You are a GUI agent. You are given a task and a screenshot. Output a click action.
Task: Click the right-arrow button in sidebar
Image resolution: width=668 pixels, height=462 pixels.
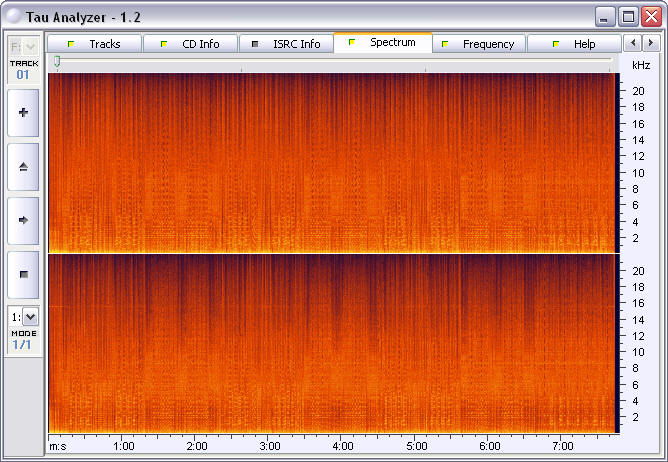[x=23, y=219]
